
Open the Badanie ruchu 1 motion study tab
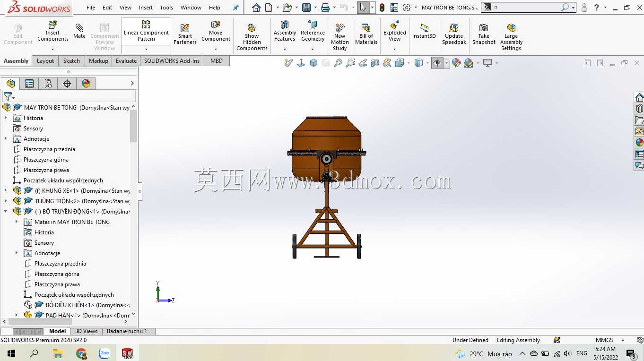click(x=127, y=331)
